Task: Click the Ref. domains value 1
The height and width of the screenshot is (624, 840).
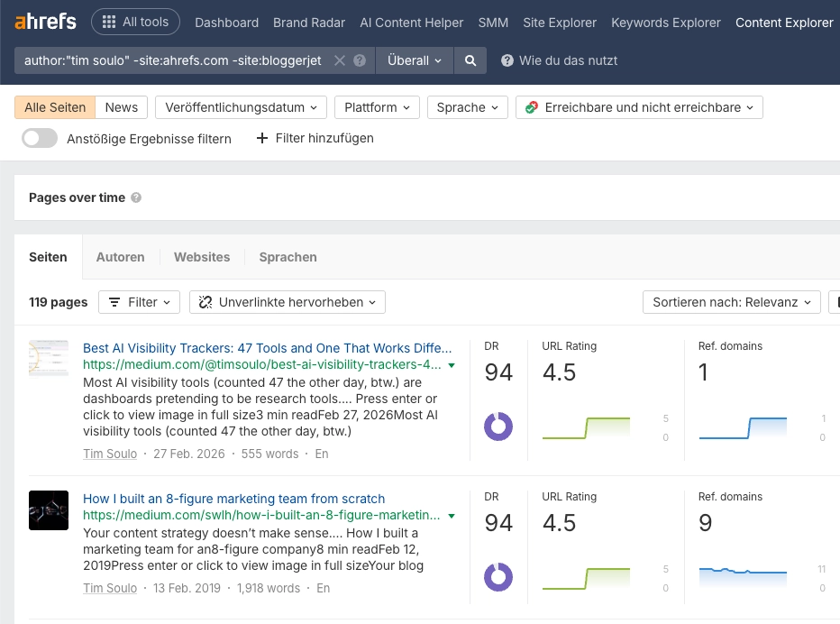Action: [703, 372]
